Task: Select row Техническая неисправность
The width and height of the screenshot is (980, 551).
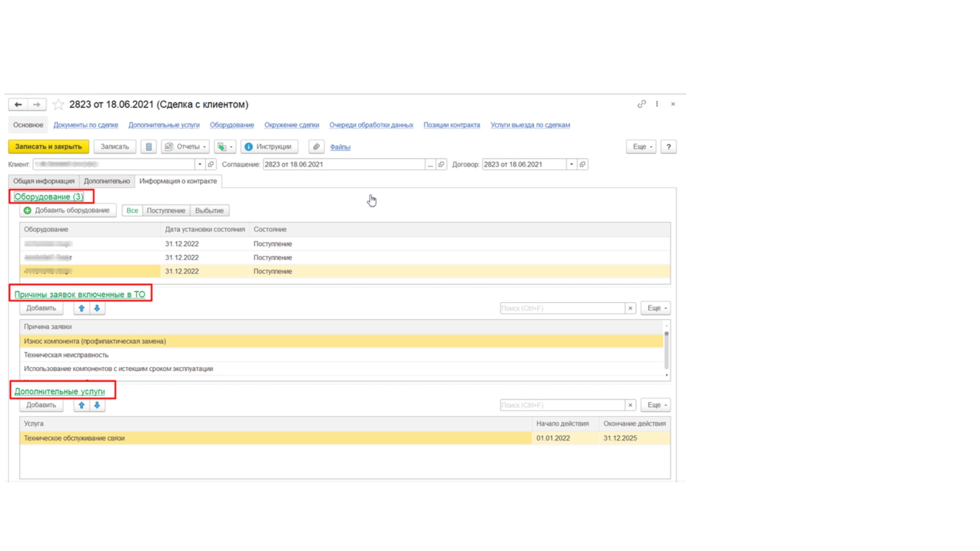Action: pos(341,355)
